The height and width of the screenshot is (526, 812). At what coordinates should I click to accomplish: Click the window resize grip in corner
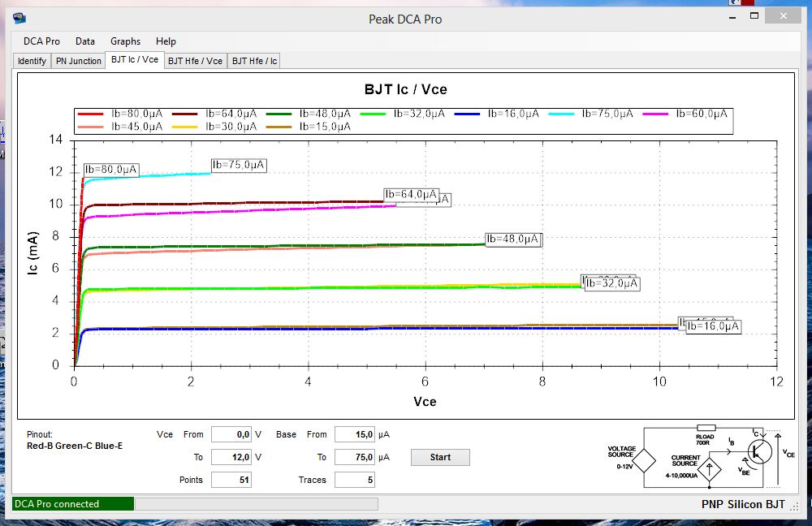(x=794, y=507)
